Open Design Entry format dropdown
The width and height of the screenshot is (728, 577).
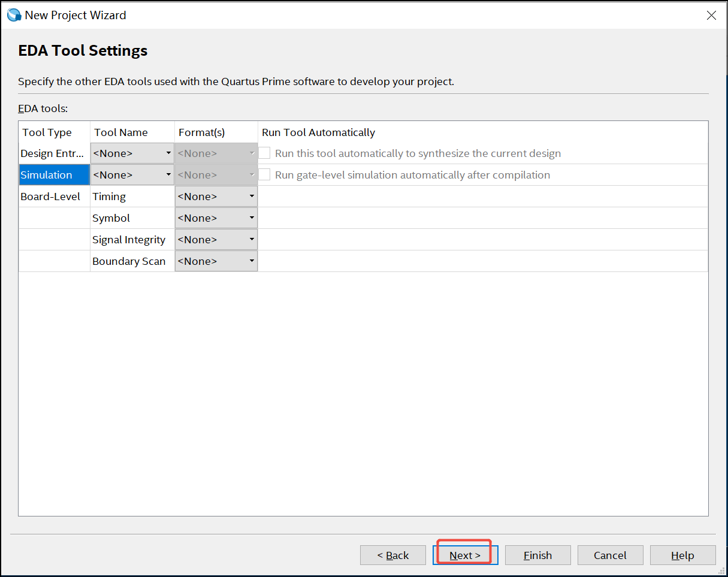click(216, 153)
